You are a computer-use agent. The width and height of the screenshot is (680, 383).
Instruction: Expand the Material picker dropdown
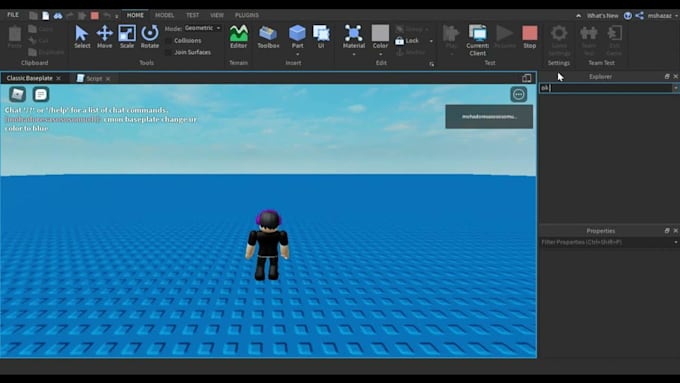[x=354, y=54]
